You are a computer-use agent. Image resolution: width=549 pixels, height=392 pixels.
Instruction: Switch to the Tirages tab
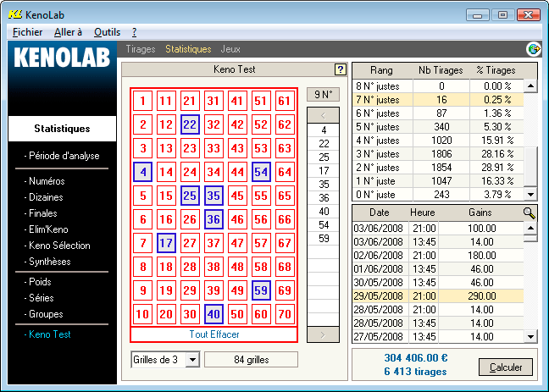[x=141, y=50]
